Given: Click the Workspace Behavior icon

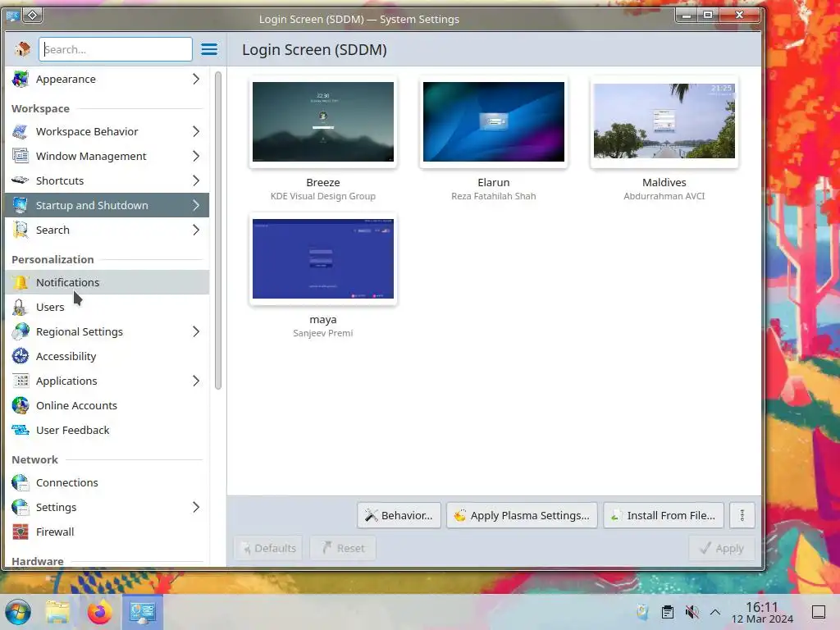Looking at the screenshot, I should point(21,131).
